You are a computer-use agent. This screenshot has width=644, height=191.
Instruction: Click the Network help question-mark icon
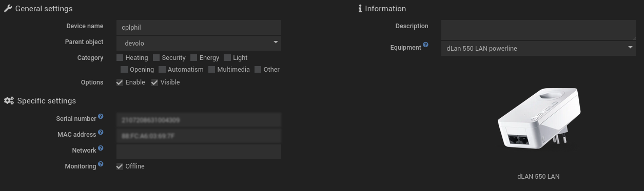pyautogui.click(x=101, y=148)
